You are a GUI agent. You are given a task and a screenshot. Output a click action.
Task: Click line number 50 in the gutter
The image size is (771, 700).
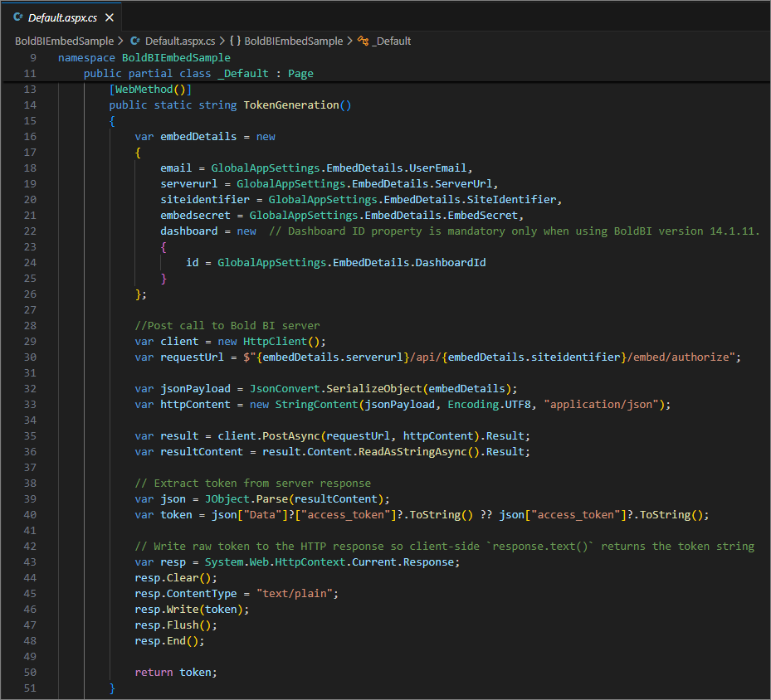(30, 672)
